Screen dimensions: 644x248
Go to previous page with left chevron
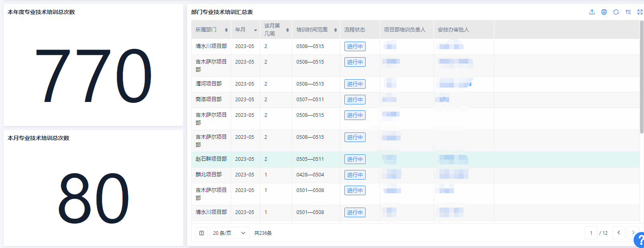pyautogui.click(x=618, y=233)
